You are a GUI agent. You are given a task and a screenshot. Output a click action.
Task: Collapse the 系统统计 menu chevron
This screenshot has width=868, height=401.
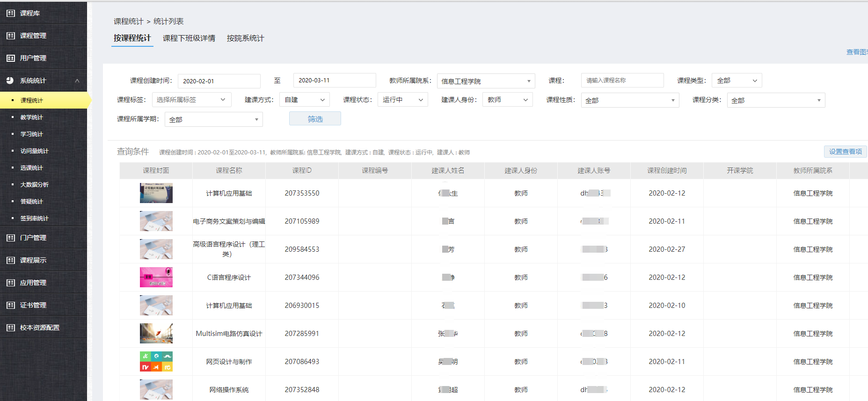point(77,81)
